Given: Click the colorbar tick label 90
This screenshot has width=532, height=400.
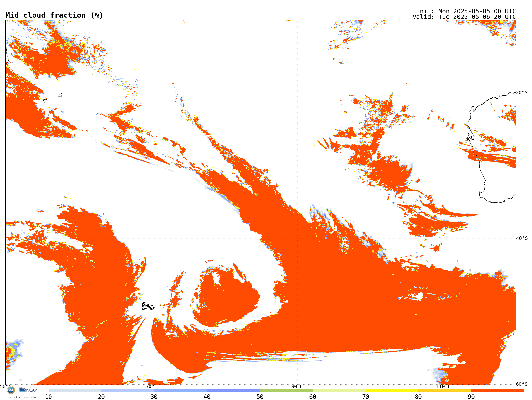Looking at the screenshot, I should point(471,397).
